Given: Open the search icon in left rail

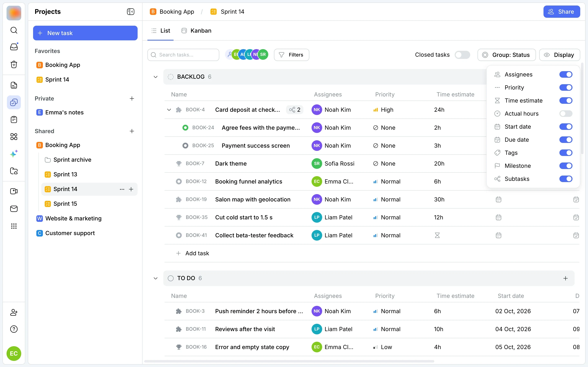Looking at the screenshot, I should 14,30.
